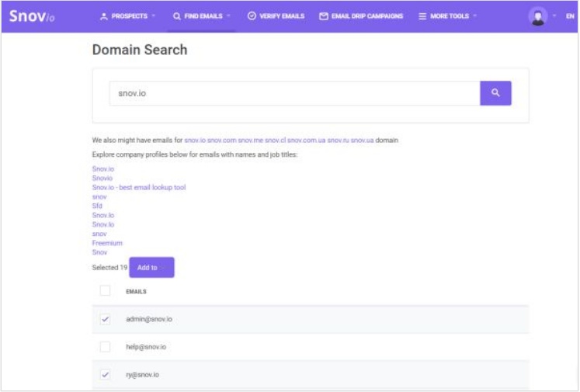Expand the More Tools dropdown arrow
Viewport: 580px width, 392px height.
point(474,16)
